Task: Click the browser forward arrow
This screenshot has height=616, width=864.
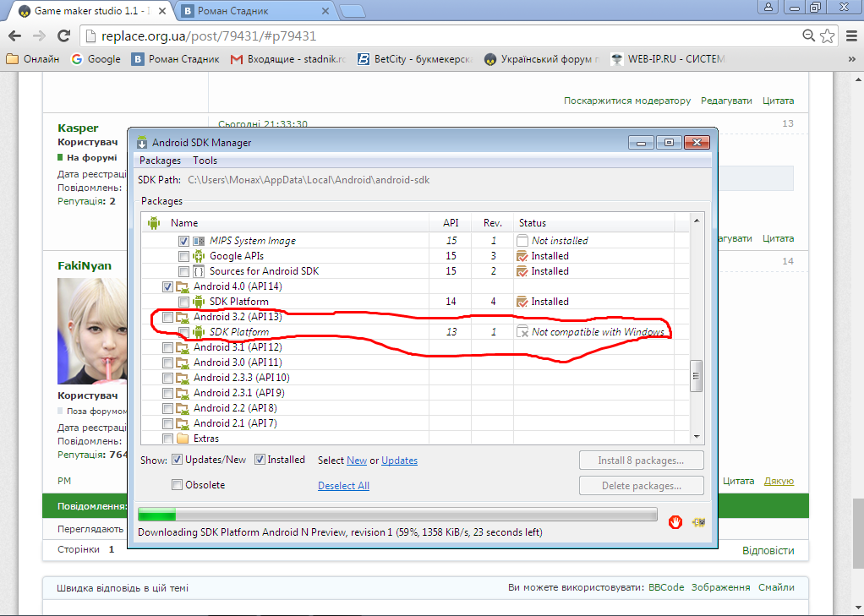Action: coord(39,36)
